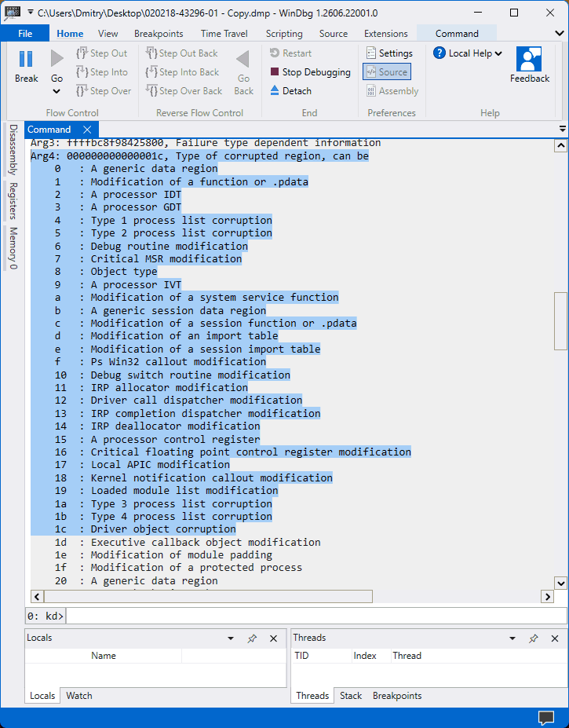
Task: Open the Go dropdown arrow
Action: click(57, 91)
